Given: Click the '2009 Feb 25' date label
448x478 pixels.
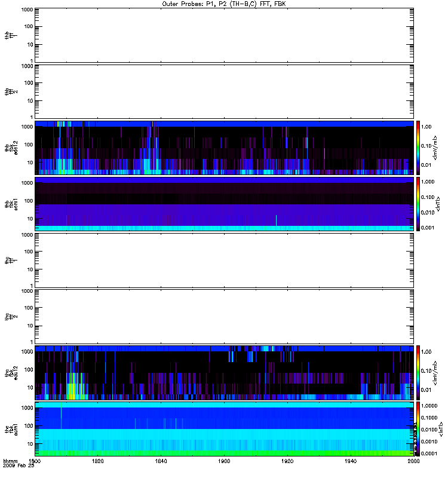Looking at the screenshot, I should coord(19,465).
